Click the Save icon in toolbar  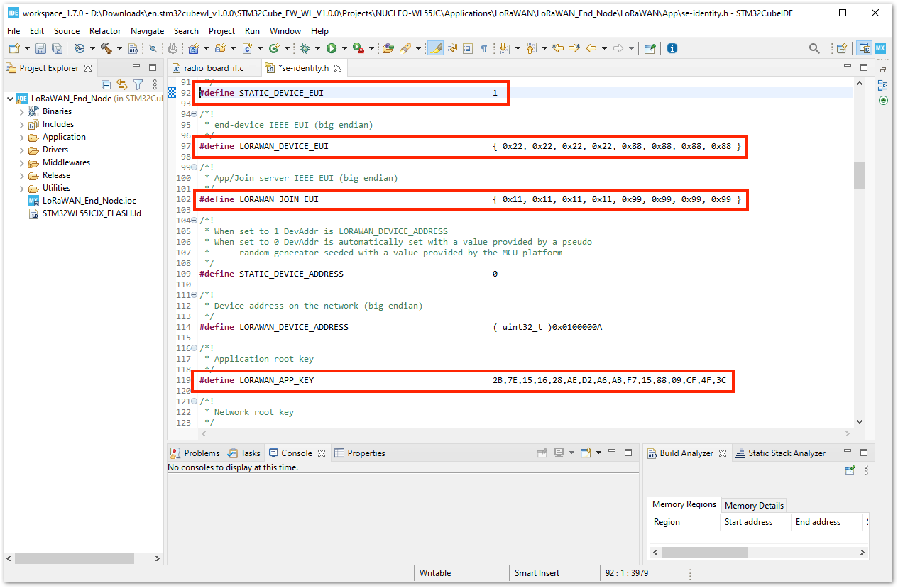pos(40,48)
